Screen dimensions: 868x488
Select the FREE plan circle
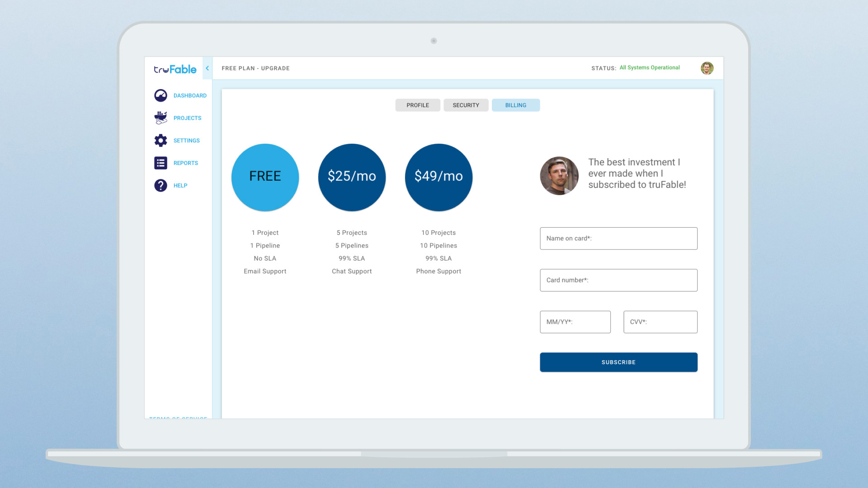265,177
